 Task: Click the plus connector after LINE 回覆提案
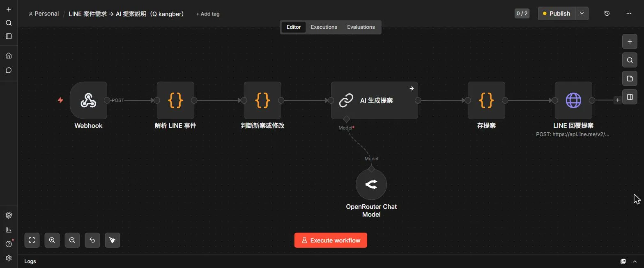click(617, 100)
